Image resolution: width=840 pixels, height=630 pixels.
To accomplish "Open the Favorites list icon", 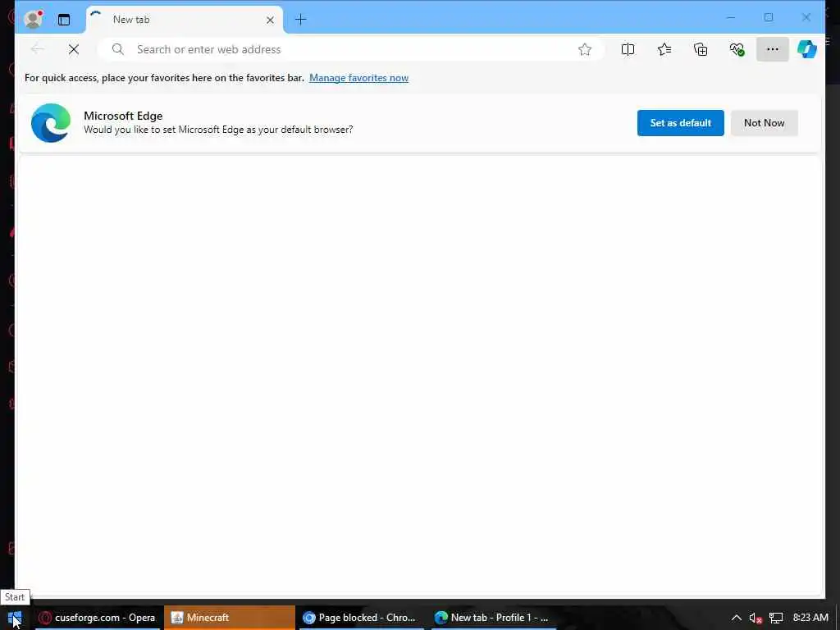I will 664,49.
